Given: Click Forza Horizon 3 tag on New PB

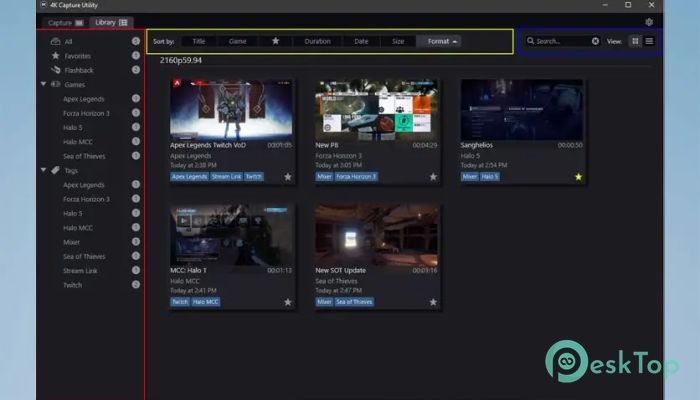Looking at the screenshot, I should [356, 176].
